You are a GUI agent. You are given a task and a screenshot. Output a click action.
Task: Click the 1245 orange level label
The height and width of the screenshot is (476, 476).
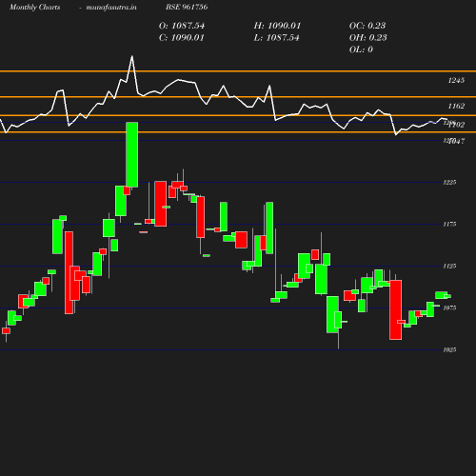456,80
